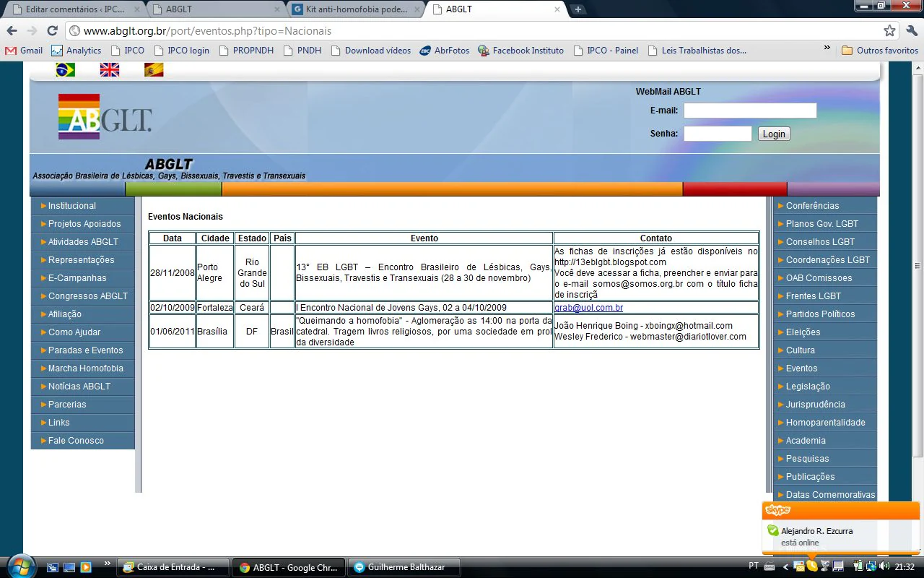Switch site language to Spanish flag
The image size is (924, 578).
(154, 69)
